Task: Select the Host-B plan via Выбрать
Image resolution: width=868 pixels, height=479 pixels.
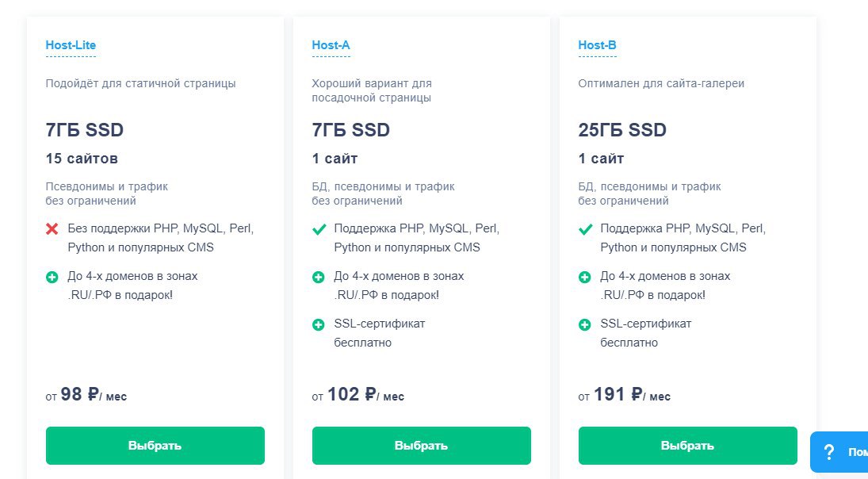Action: [687, 446]
